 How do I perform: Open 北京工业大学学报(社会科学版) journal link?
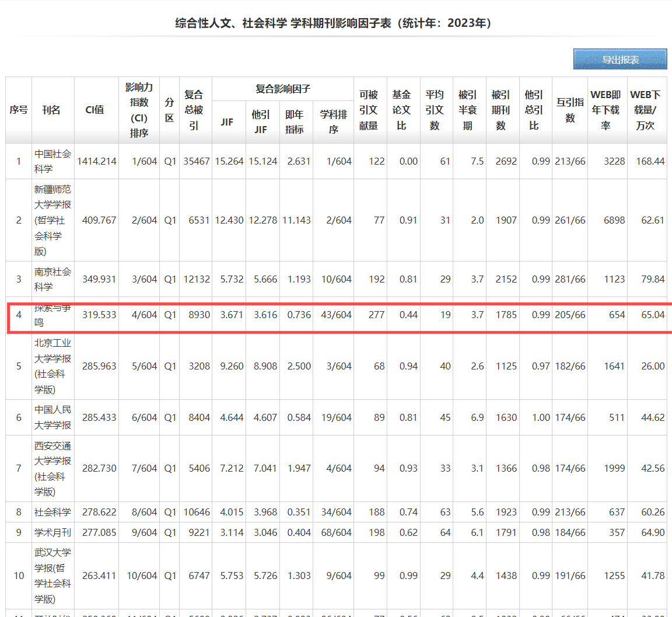(52, 366)
